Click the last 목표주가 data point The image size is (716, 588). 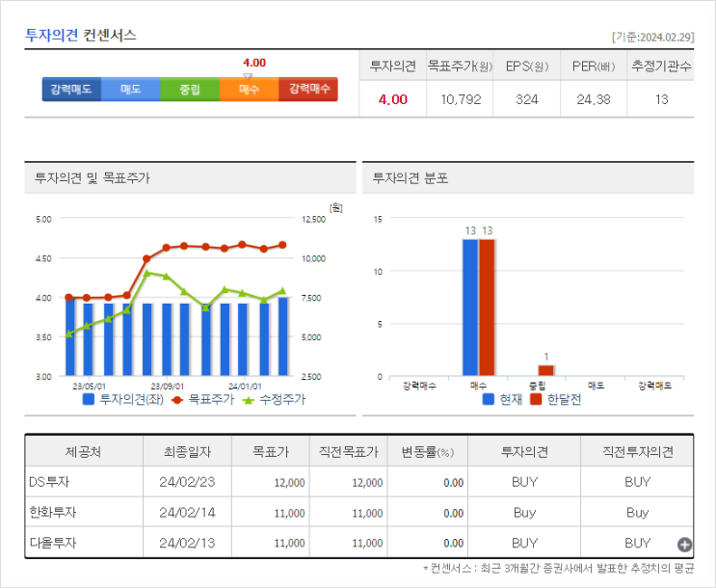click(x=282, y=245)
